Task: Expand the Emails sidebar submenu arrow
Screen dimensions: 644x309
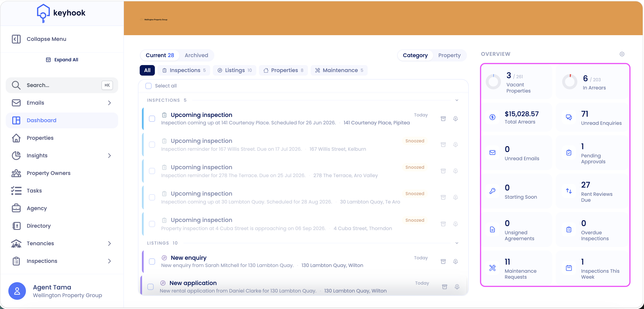Action: [109, 103]
